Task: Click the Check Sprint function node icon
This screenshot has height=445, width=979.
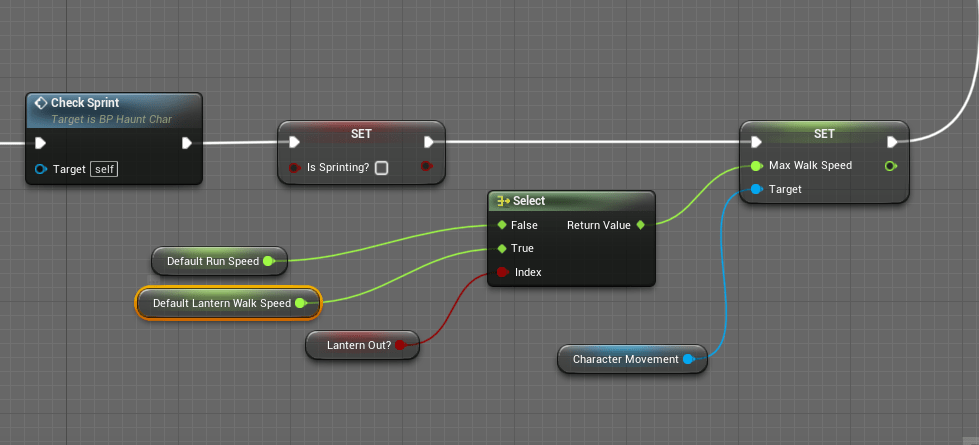Action: point(41,103)
